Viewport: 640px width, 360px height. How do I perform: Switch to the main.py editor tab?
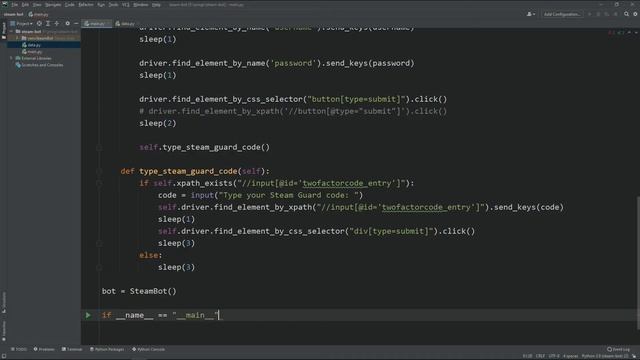96,24
